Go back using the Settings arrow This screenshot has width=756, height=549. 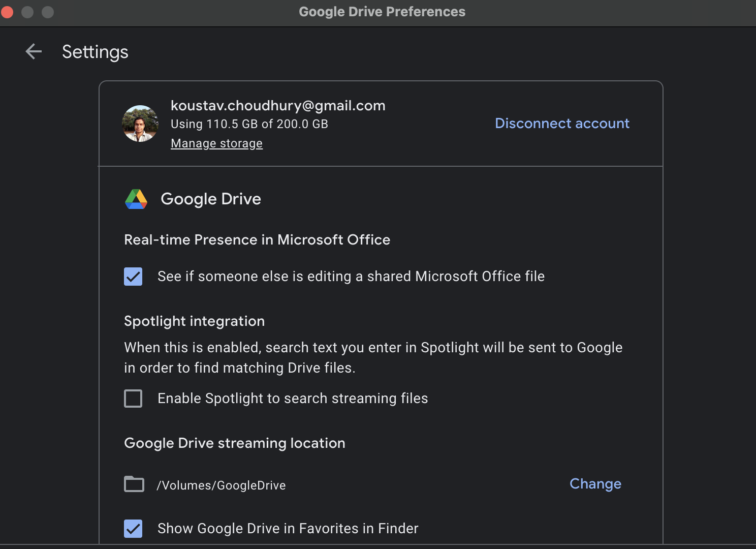[34, 51]
